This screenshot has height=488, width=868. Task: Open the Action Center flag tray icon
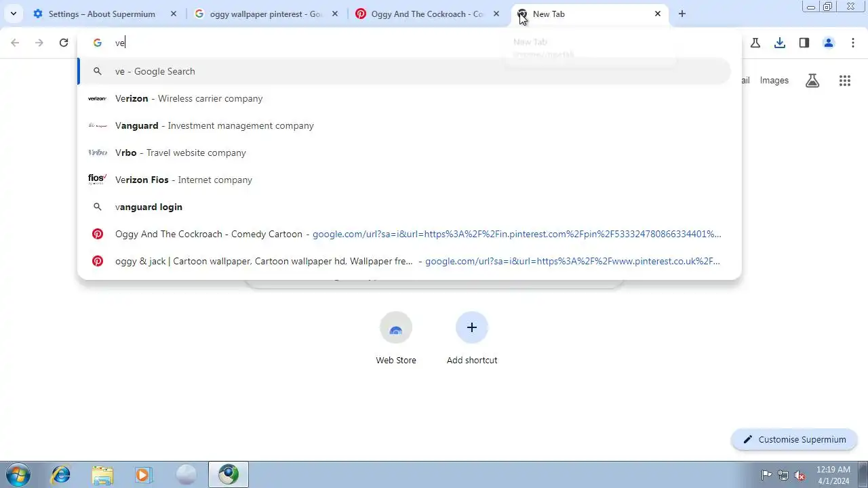767,474
